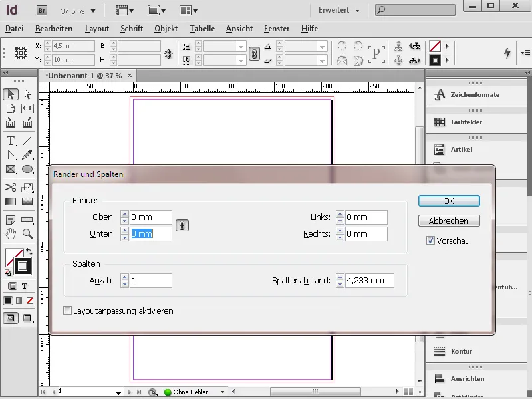Open the Datei menu

tap(14, 29)
